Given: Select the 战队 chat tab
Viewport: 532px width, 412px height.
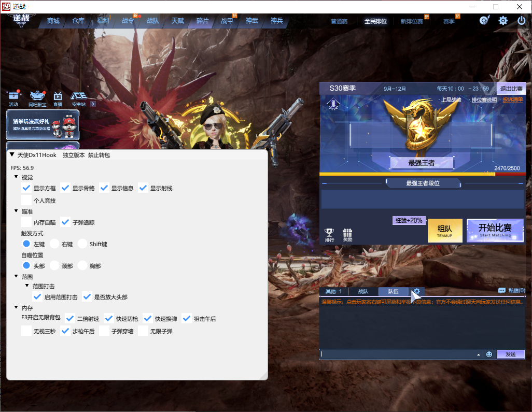Looking at the screenshot, I should click(x=363, y=292).
